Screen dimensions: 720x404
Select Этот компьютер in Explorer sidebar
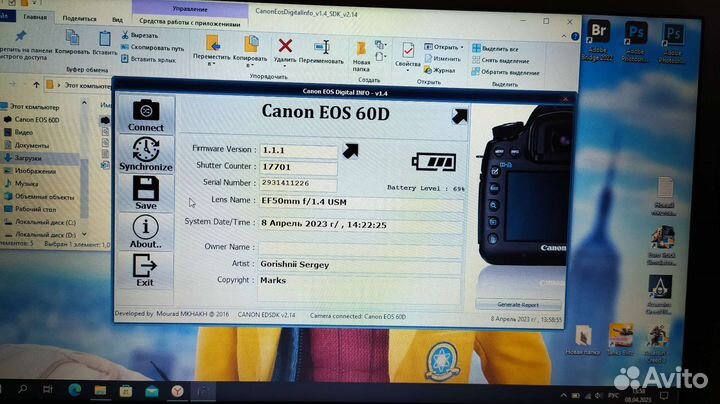(30, 107)
